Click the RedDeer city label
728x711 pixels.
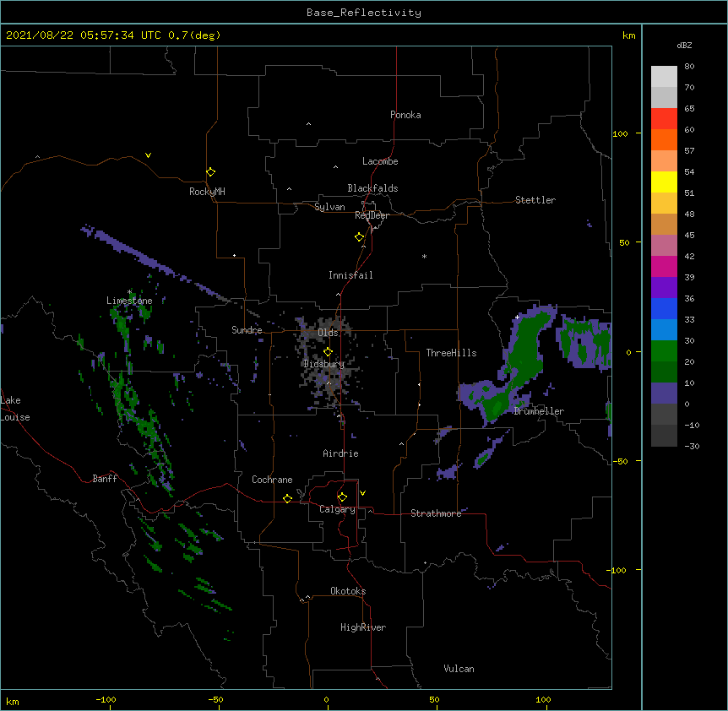372,215
